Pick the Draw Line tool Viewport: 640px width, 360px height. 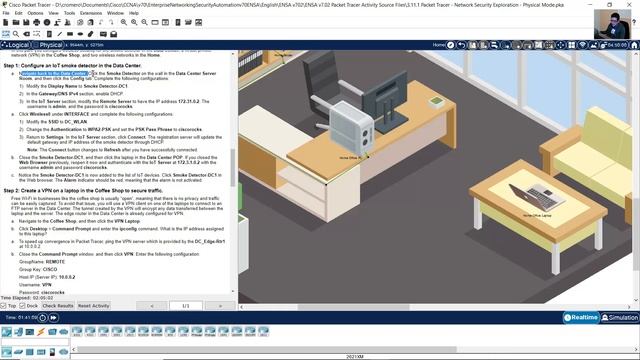click(60, 34)
